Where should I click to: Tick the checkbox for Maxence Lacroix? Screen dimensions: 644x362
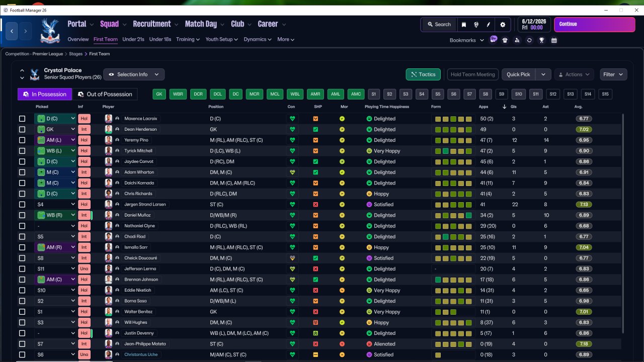click(x=22, y=119)
